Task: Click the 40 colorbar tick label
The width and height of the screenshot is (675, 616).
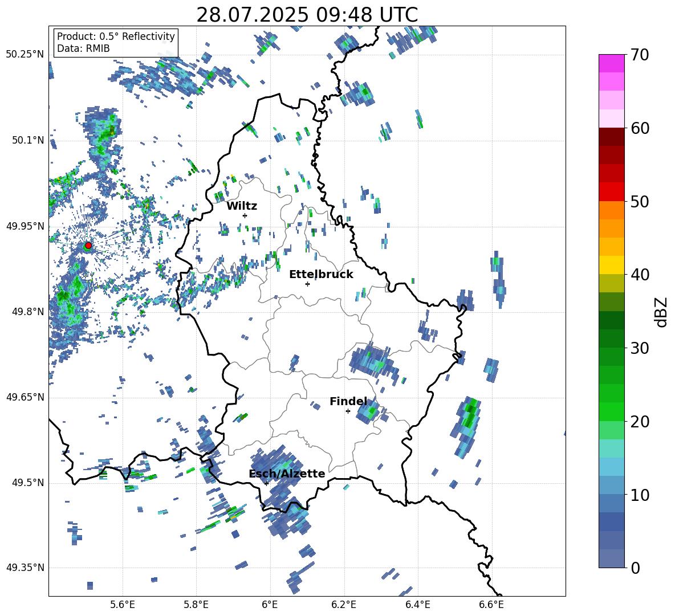Action: [640, 275]
